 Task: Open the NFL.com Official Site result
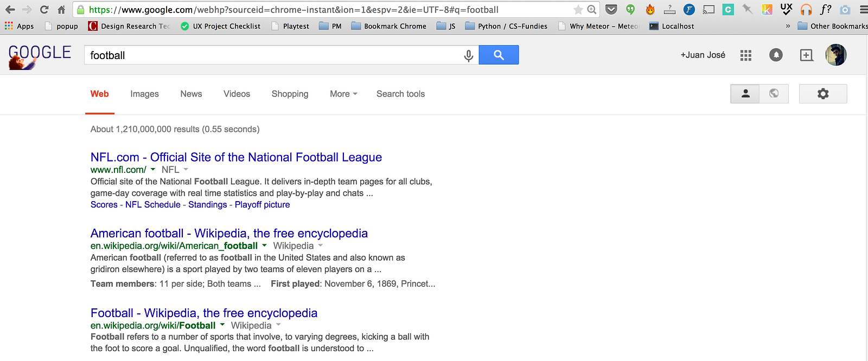click(236, 157)
